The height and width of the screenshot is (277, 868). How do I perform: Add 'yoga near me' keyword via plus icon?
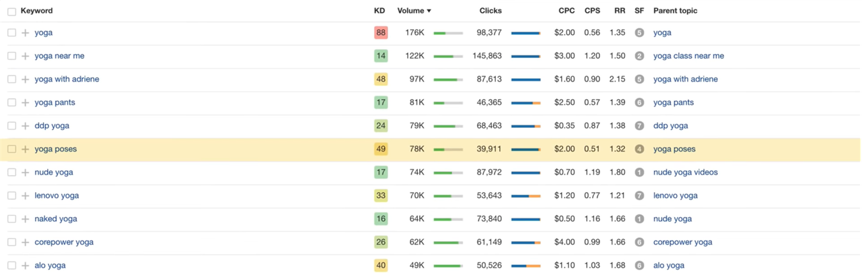(25, 56)
